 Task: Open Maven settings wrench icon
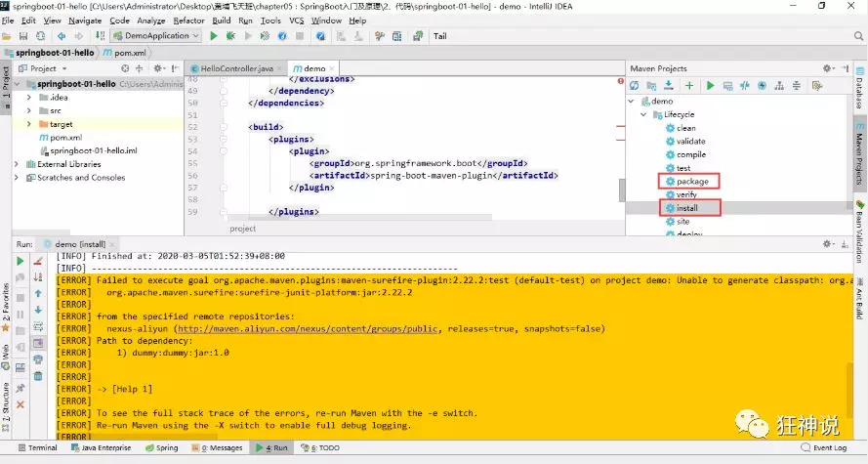pyautogui.click(x=817, y=86)
